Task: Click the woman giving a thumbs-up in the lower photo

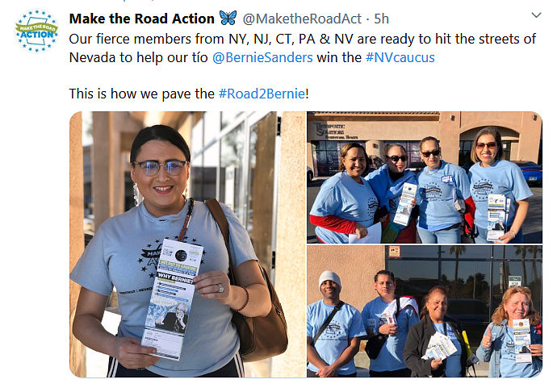Action: pos(513,332)
